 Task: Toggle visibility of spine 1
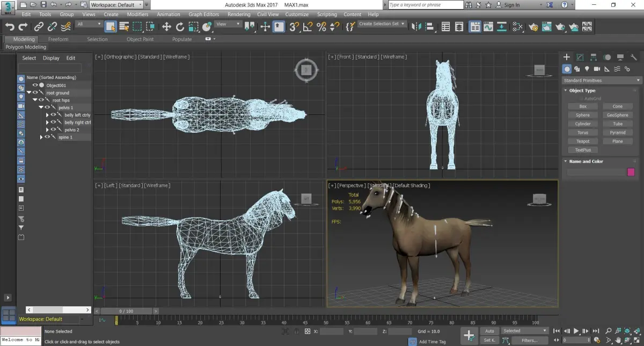click(47, 137)
